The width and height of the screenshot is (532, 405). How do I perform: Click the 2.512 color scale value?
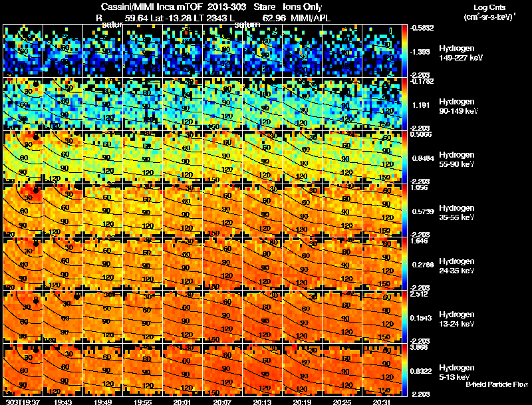pos(419,294)
